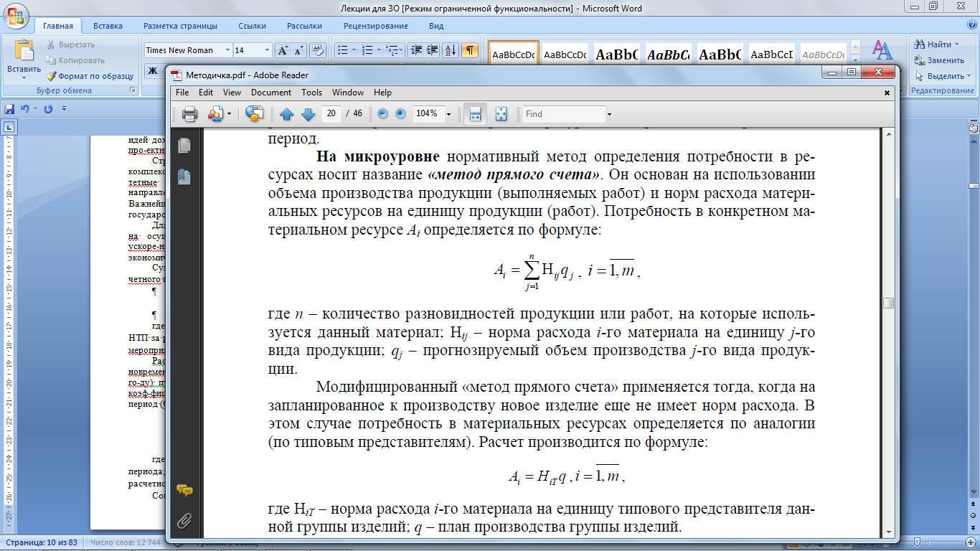Screen dimensions: 980x551
Task: Open the View menu in Adobe Reader
Action: (x=232, y=93)
